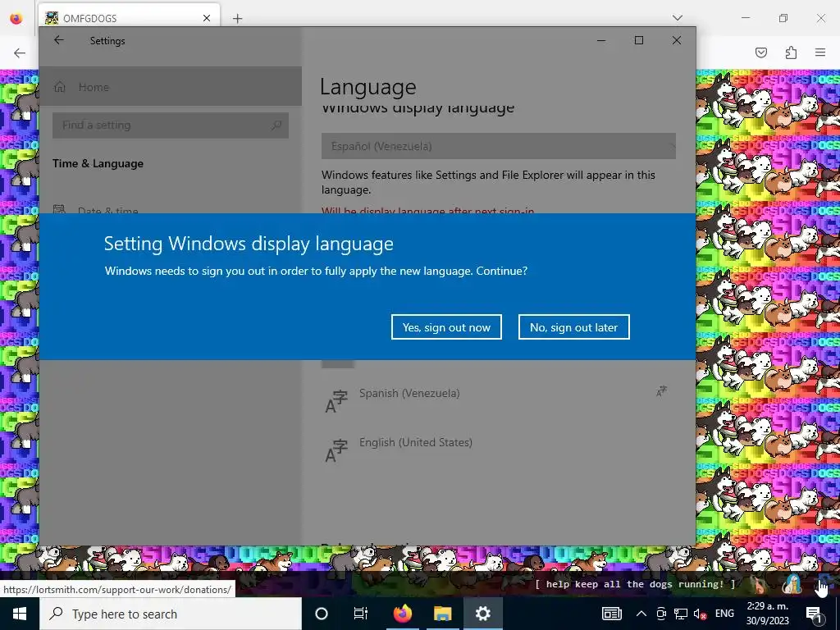
Task: Open a new Firefox tab
Action: click(237, 19)
